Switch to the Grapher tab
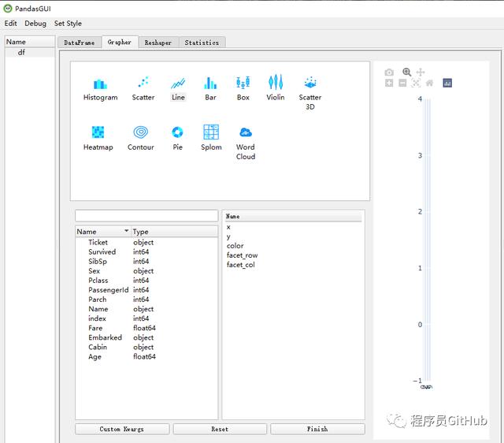This screenshot has height=443, width=504. (x=120, y=42)
